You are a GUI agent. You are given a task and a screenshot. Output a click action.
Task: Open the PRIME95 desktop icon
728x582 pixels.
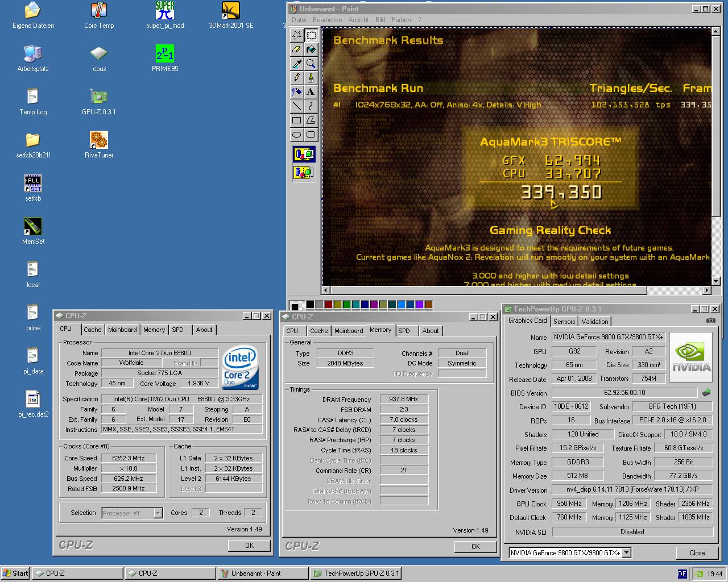(165, 59)
